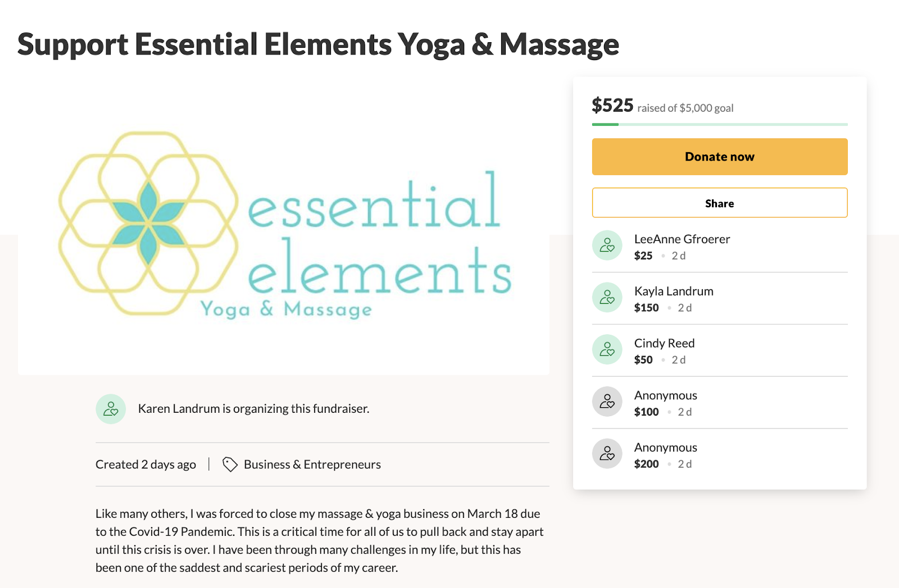Click LeeAnne Gfroerer's donor avatar icon
The width and height of the screenshot is (899, 588).
click(607, 245)
